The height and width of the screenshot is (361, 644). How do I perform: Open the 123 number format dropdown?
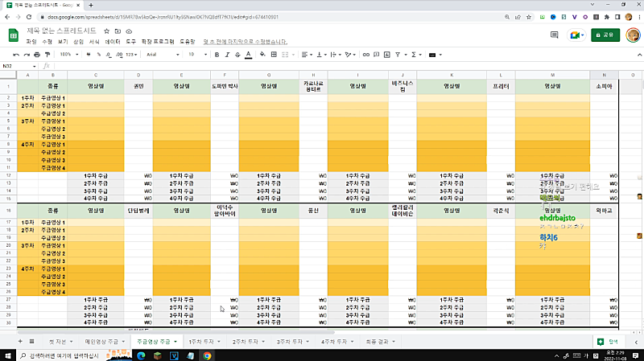point(132,55)
